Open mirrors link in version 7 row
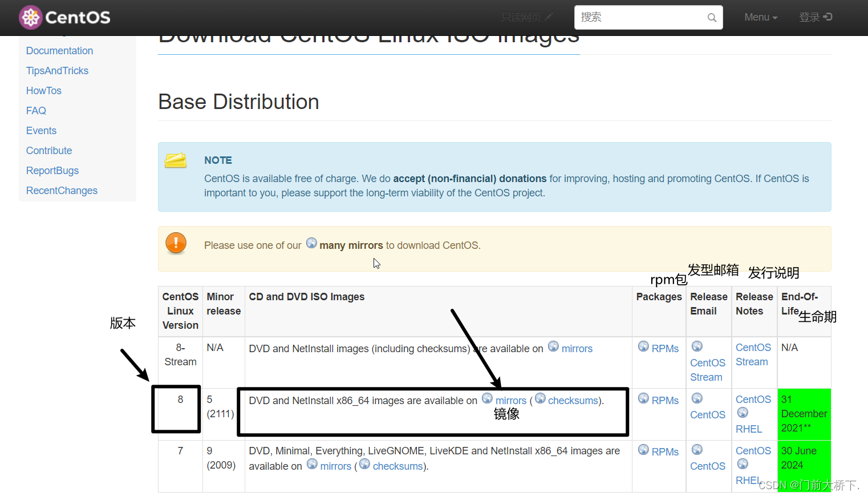Screen dimensions: 868x496 tap(336, 466)
